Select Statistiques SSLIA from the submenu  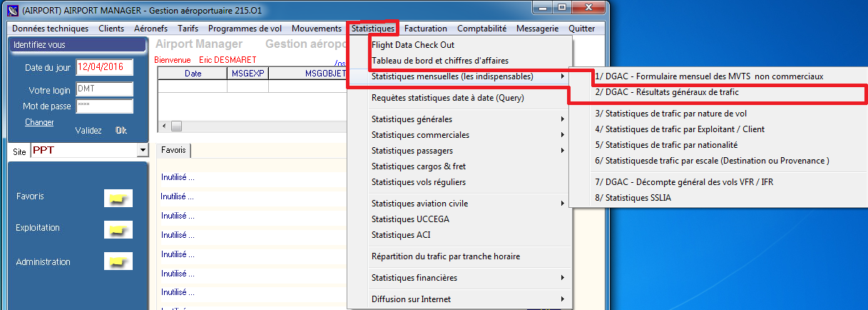633,198
